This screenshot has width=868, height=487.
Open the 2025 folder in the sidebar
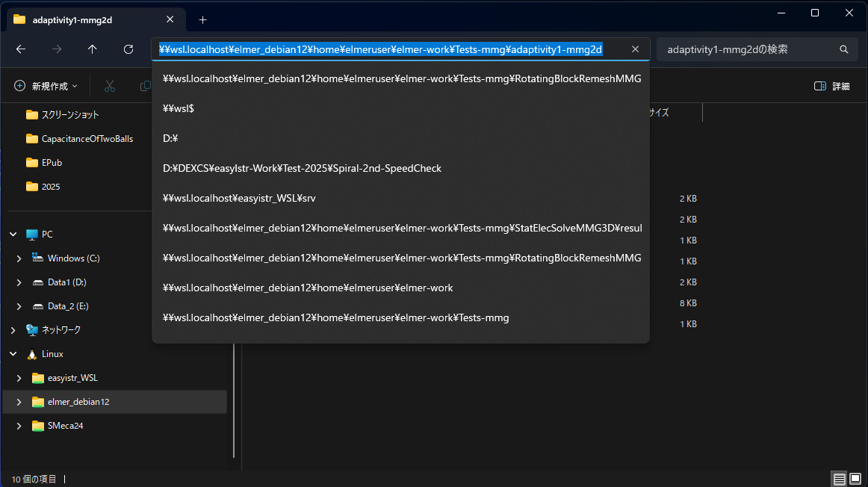click(x=52, y=186)
